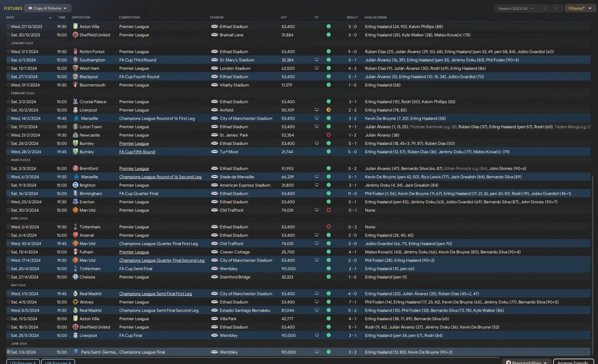Click the Everton club badge

click(76, 202)
